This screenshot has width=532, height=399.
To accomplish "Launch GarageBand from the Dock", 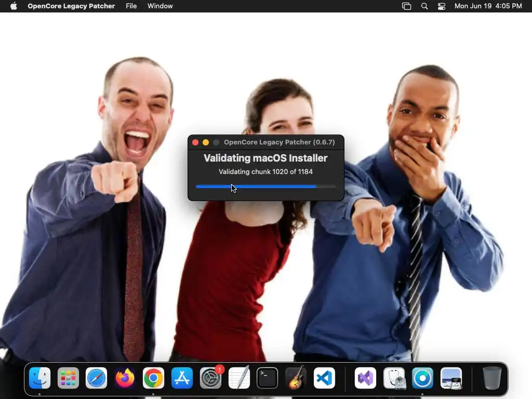I will coord(296,378).
